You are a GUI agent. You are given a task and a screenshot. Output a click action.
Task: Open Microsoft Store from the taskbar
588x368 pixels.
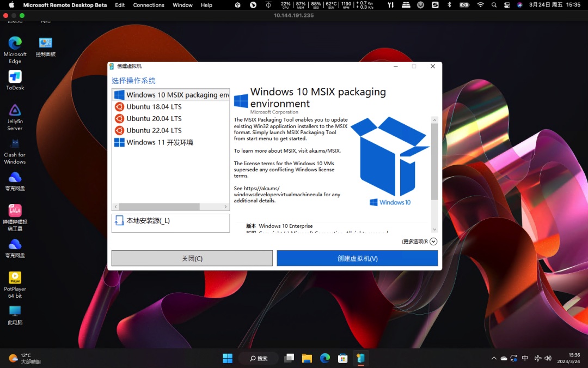click(342, 358)
